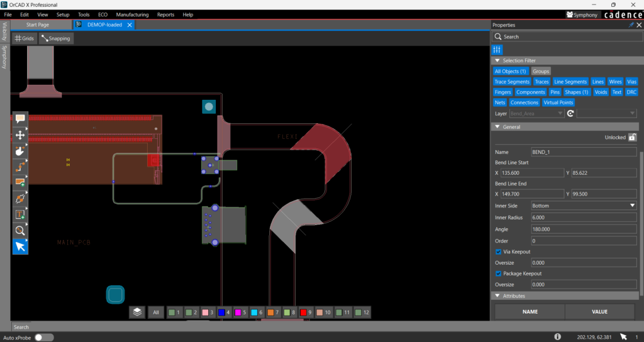Collapse the General section

(497, 127)
